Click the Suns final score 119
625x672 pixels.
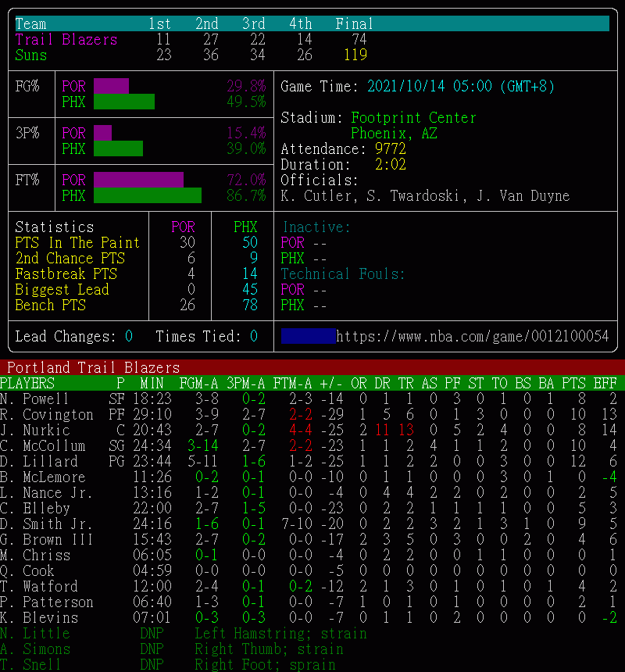pyautogui.click(x=355, y=55)
